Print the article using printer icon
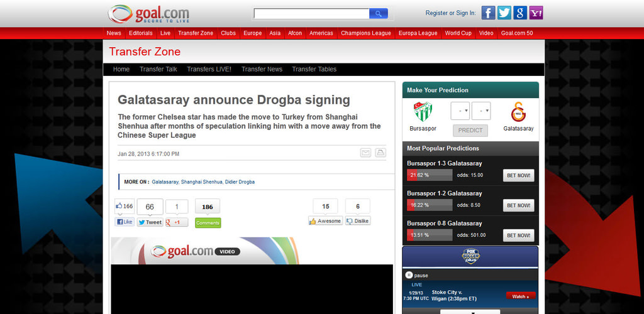This screenshot has height=314, width=644. click(x=380, y=153)
